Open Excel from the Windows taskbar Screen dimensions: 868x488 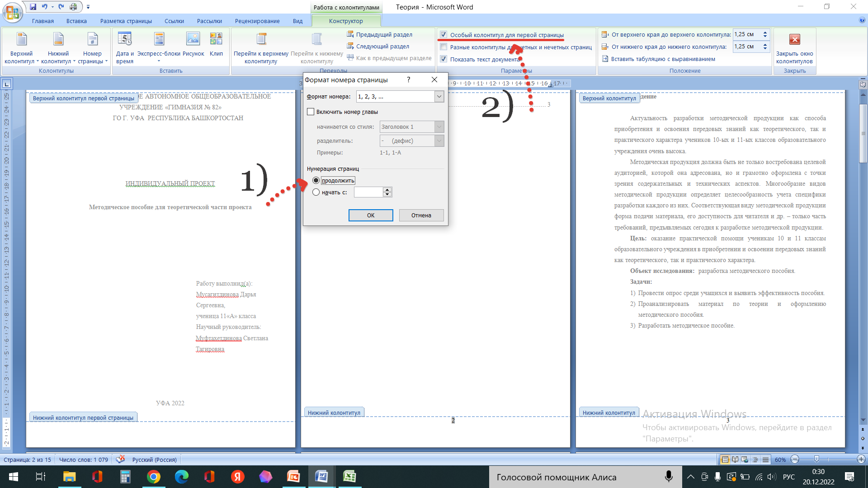coord(349,477)
